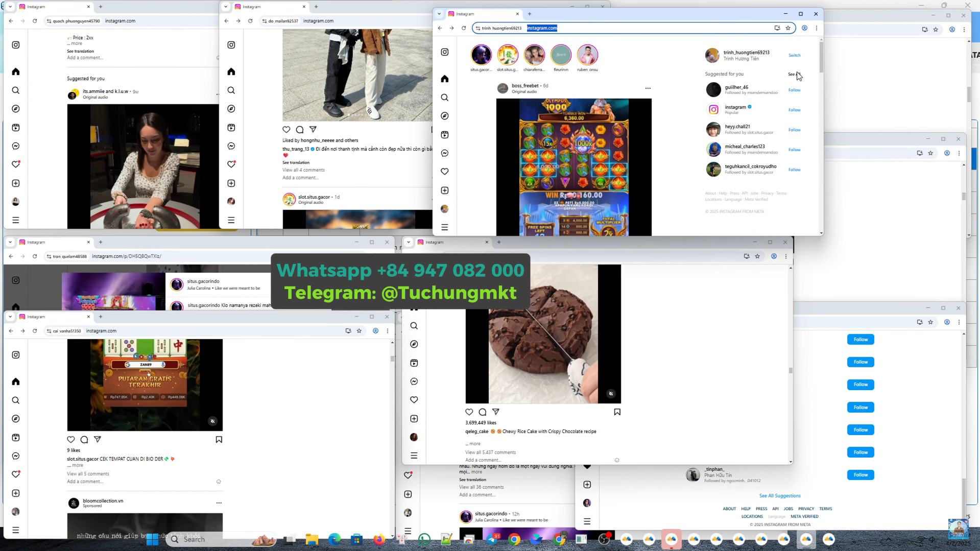Click the Create plus icon in the trinh_huongtien69213 sidebar
980x551 pixels.
pyautogui.click(x=445, y=190)
